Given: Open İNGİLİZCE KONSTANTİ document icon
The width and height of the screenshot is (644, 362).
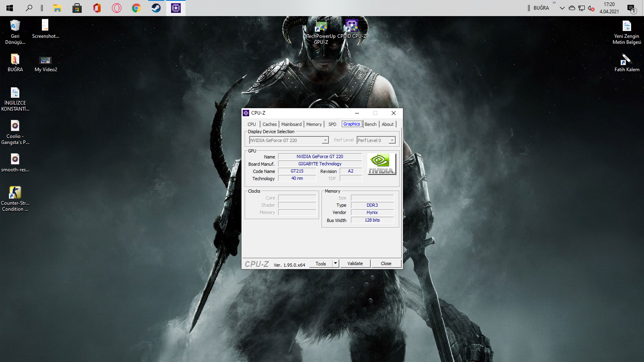Looking at the screenshot, I should (x=15, y=99).
